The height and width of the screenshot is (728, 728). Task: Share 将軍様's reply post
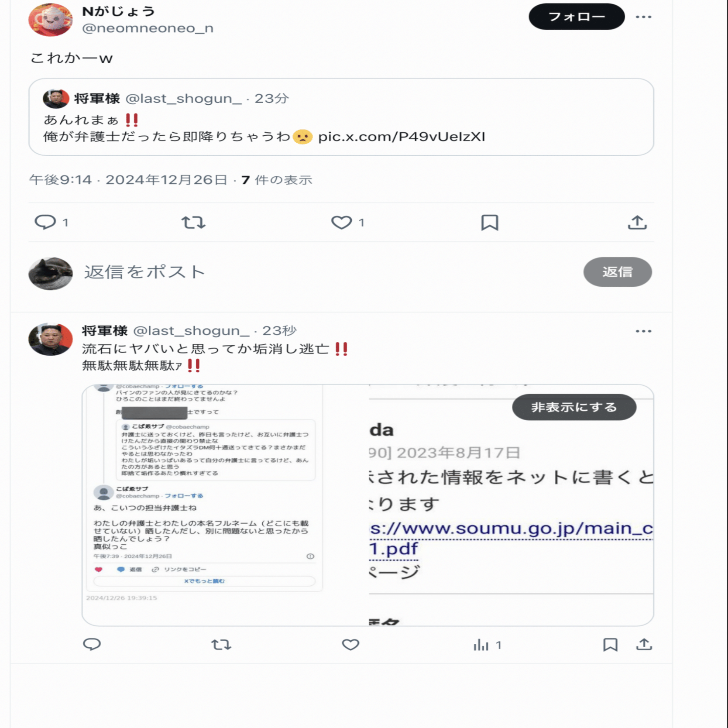tap(644, 644)
